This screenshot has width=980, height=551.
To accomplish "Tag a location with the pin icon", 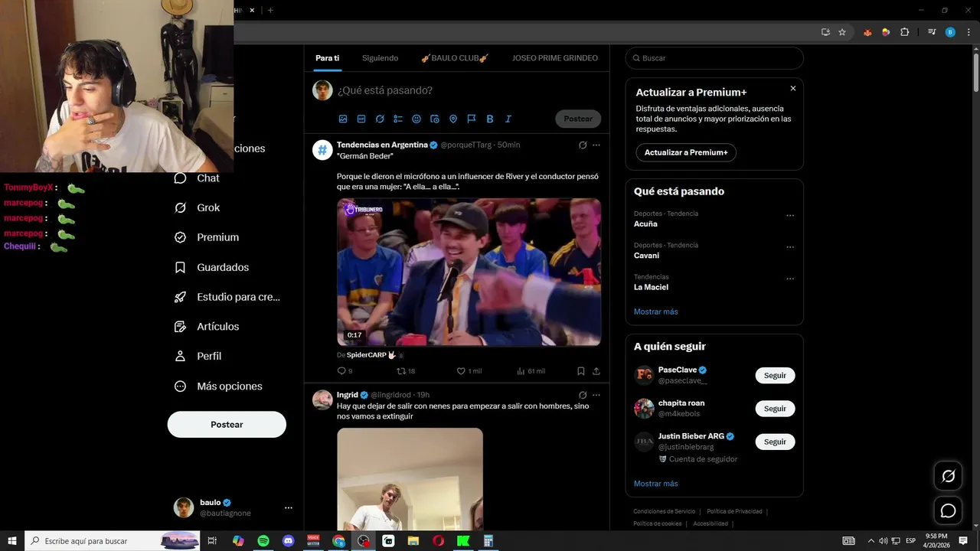I will (x=453, y=119).
